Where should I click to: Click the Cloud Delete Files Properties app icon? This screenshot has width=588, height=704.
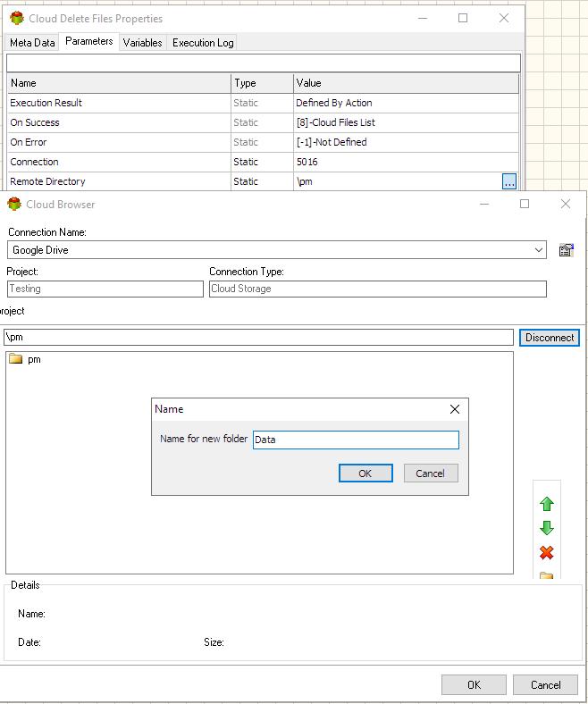click(x=17, y=19)
